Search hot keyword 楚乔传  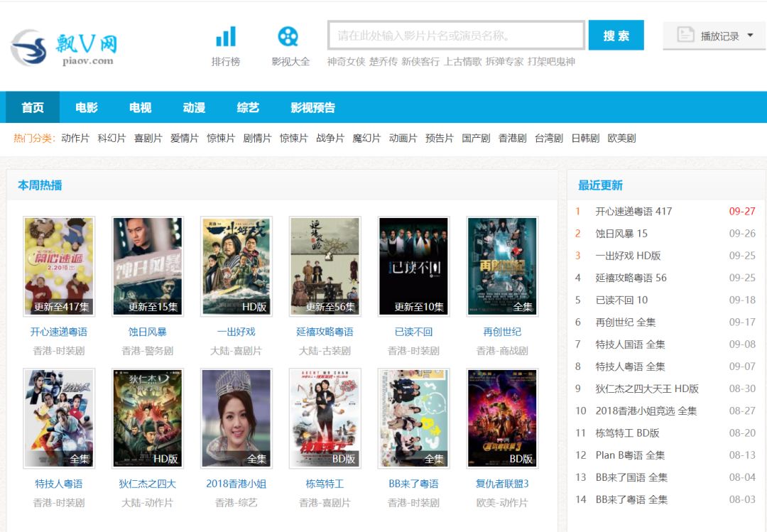click(383, 62)
